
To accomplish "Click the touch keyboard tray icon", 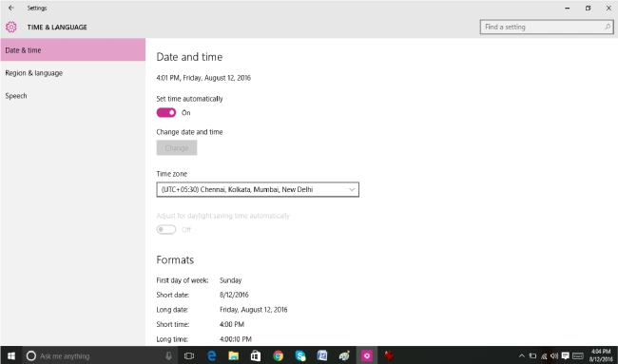I will pyautogui.click(x=578, y=356).
